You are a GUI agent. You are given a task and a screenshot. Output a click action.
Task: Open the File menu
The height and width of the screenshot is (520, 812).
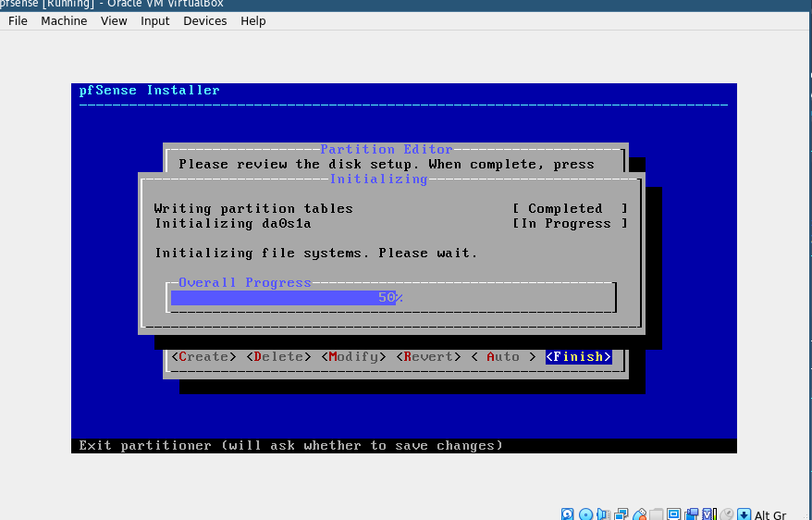(18, 20)
